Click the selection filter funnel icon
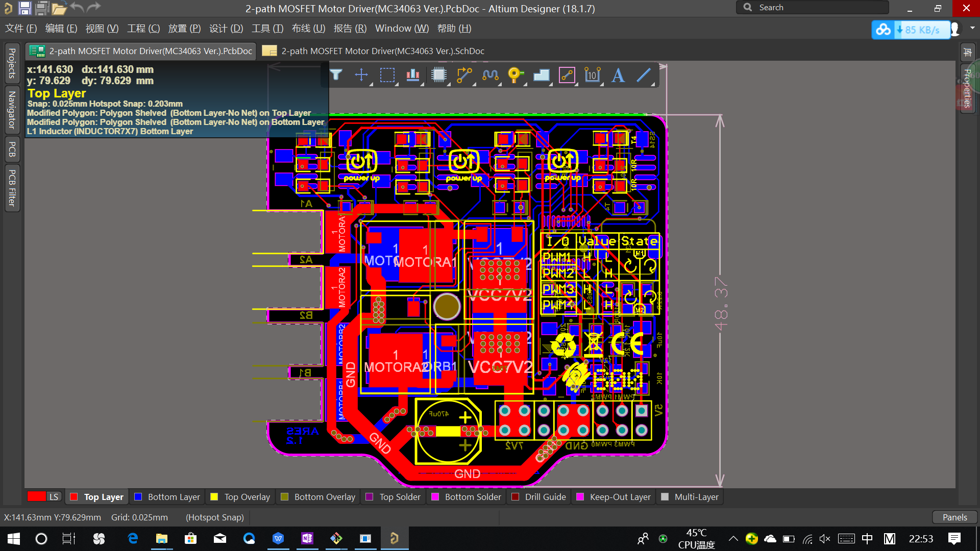Viewport: 980px width, 551px height. (x=336, y=75)
